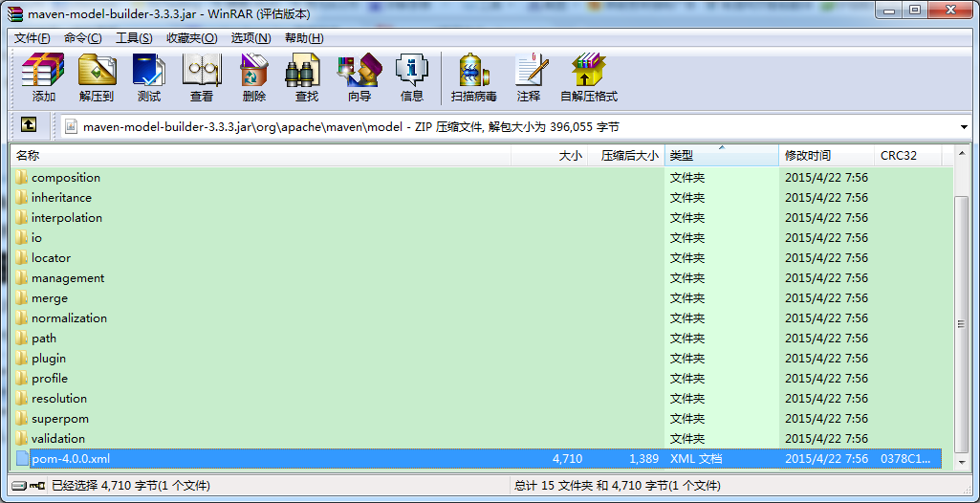Image resolution: width=980 pixels, height=503 pixels.
Task: Click status text 总计 15 文件夹
Action: pyautogui.click(x=618, y=485)
